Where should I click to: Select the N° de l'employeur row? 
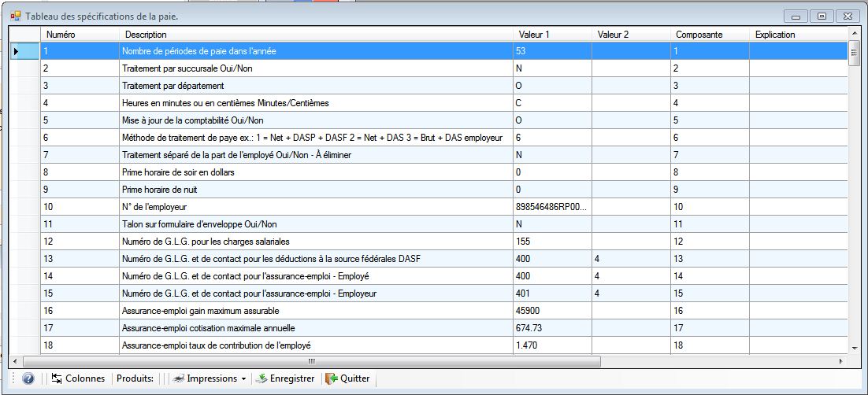pyautogui.click(x=315, y=207)
